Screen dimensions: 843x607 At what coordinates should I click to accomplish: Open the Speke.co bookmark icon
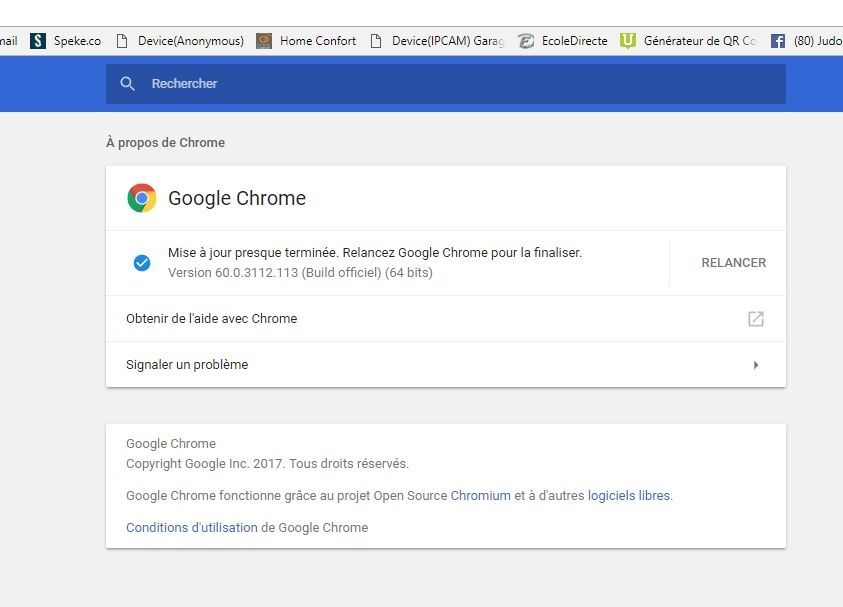pos(38,41)
